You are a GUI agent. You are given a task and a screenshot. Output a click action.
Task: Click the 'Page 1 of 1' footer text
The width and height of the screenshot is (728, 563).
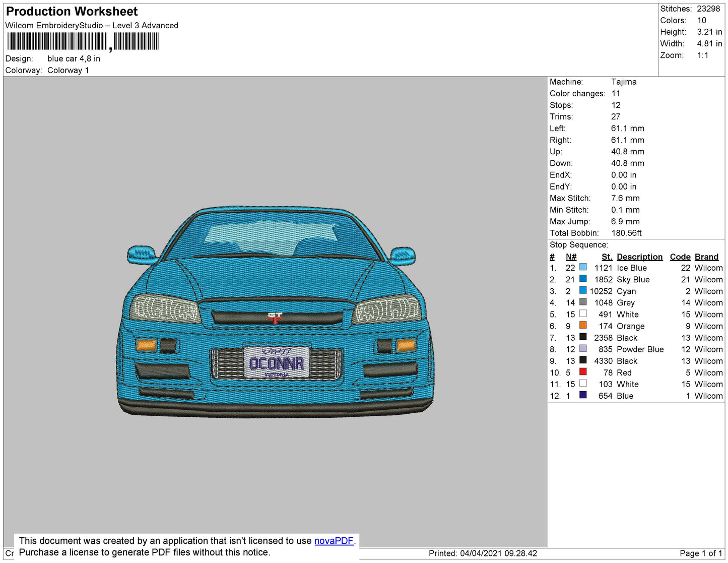point(701,553)
